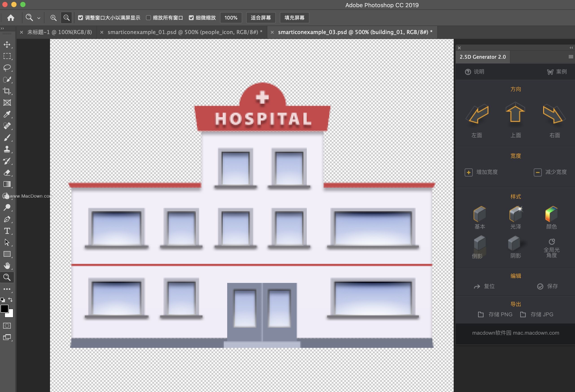575x392 pixels.
Task: Toggle resize windows to fit (调整窗口大小以满屏显示) checkbox
Action: coord(81,18)
